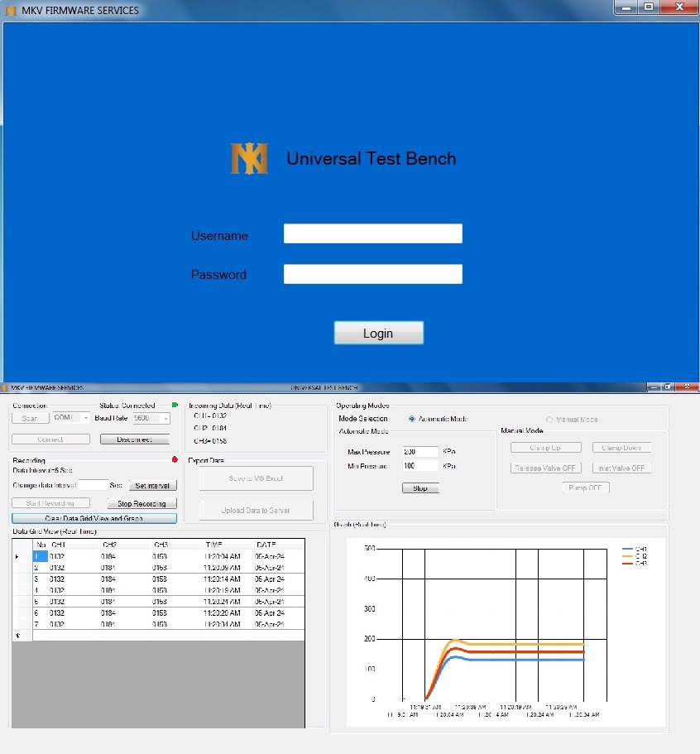Click the CH1 column header in data grid
This screenshot has width=700, height=754.
59,545
